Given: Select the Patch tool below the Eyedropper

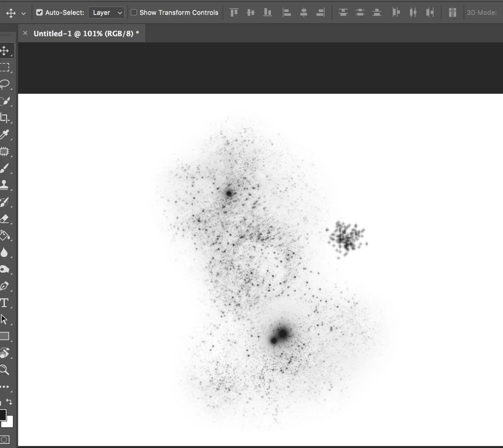Looking at the screenshot, I should pyautogui.click(x=5, y=151).
